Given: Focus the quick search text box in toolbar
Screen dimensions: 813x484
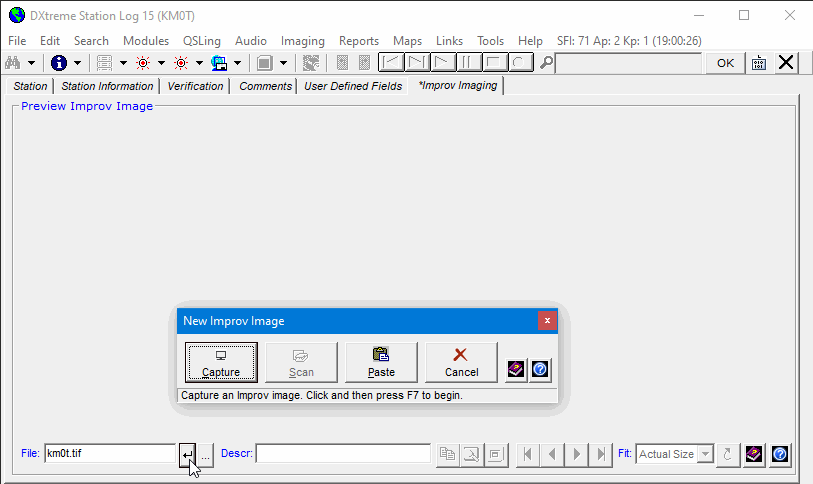Looking at the screenshot, I should [628, 63].
